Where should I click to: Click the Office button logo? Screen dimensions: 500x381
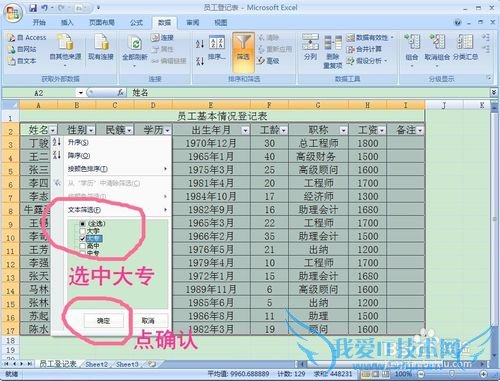pyautogui.click(x=13, y=13)
